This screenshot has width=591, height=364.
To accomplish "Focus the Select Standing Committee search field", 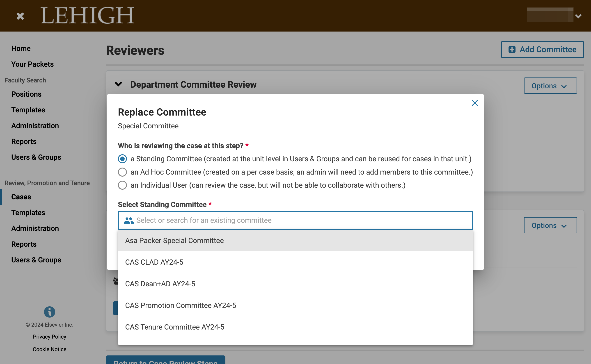I will point(295,220).
